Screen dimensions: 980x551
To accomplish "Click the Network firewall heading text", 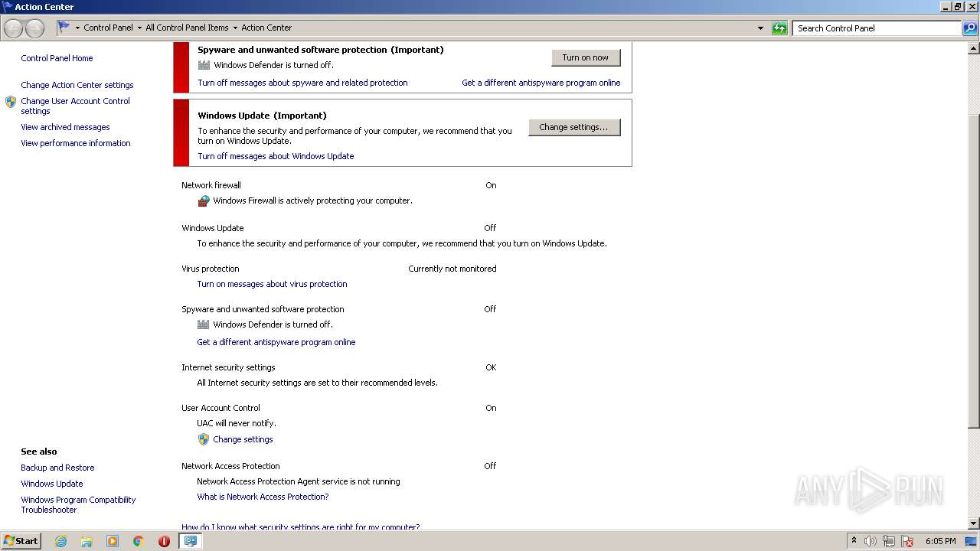I will (x=211, y=185).
